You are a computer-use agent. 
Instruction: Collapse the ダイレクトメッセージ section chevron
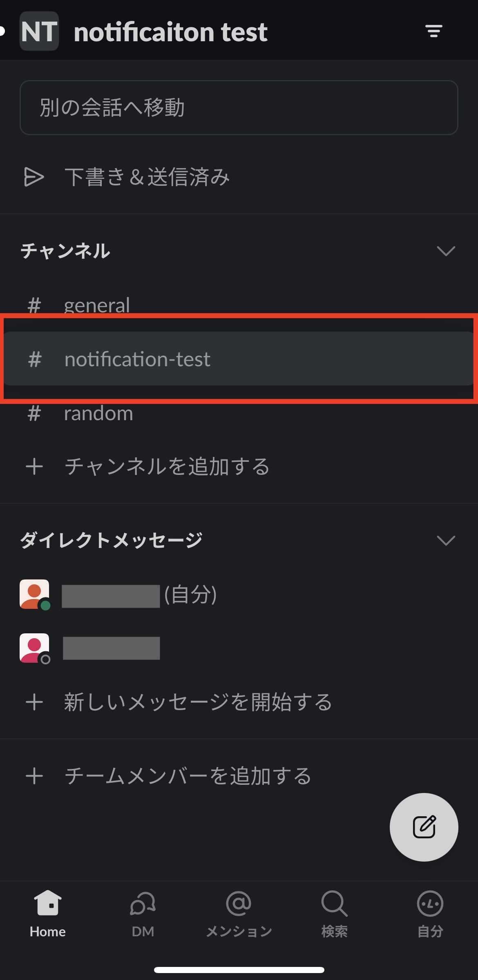tap(446, 540)
